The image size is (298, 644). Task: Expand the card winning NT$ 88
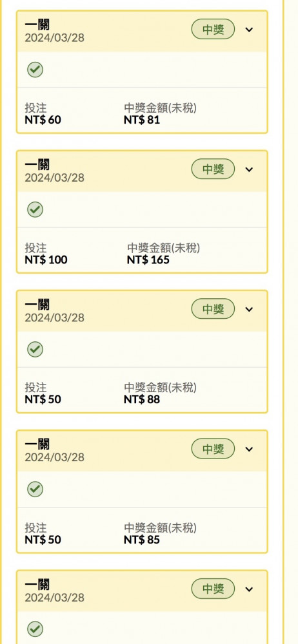point(249,309)
